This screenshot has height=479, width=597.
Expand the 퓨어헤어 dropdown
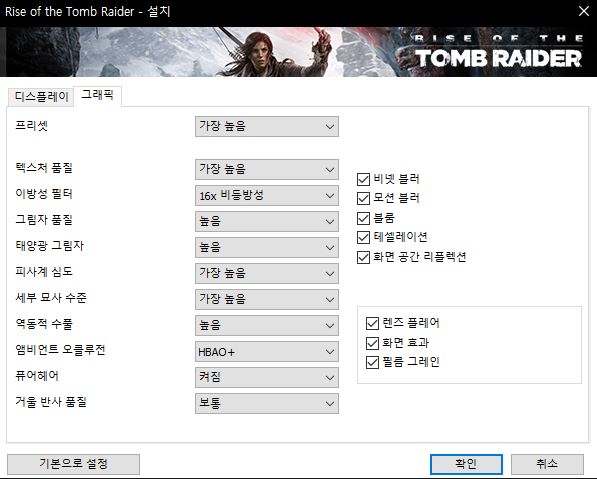pyautogui.click(x=267, y=377)
